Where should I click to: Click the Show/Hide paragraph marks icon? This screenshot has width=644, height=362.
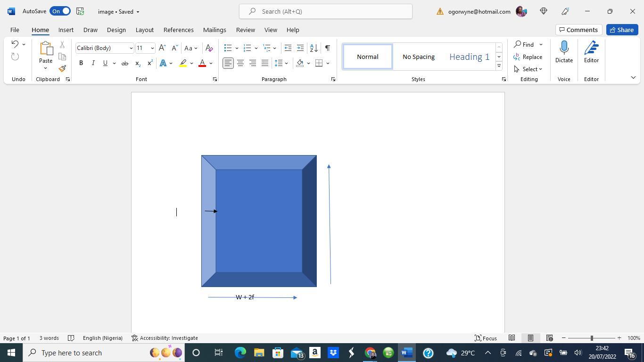(327, 48)
